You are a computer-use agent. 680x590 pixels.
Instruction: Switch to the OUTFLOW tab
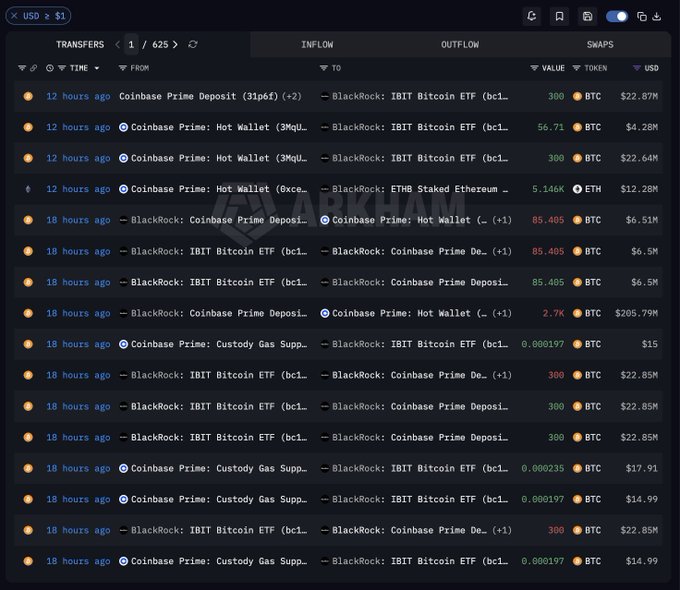(x=460, y=44)
